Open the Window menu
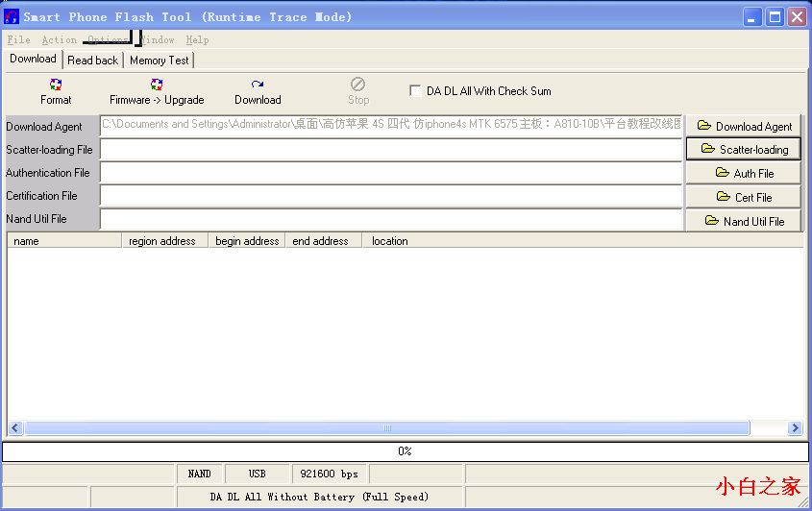Screen dimensions: 812x511 (158, 40)
